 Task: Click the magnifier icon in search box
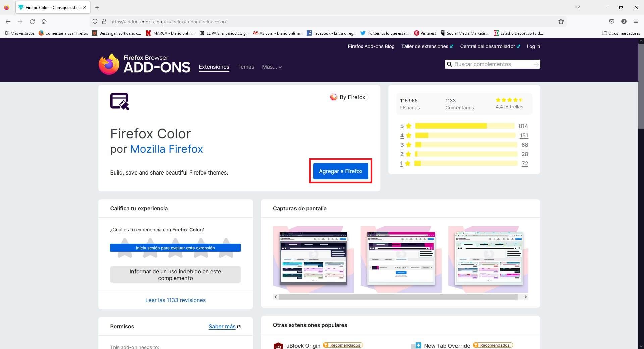450,64
